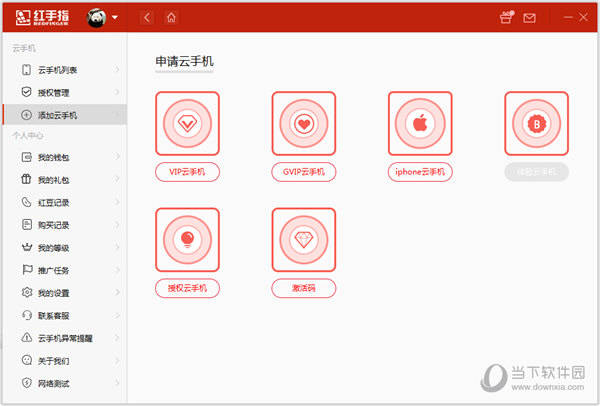Screen dimensions: 600x406
Task: Open 授权管理 in the sidebar
Action: pyautogui.click(x=65, y=93)
